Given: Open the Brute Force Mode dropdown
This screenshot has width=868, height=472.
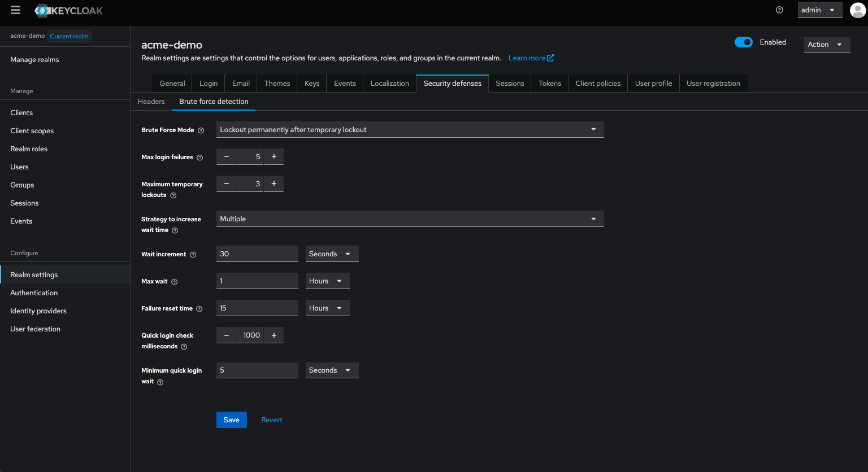Looking at the screenshot, I should pos(410,129).
